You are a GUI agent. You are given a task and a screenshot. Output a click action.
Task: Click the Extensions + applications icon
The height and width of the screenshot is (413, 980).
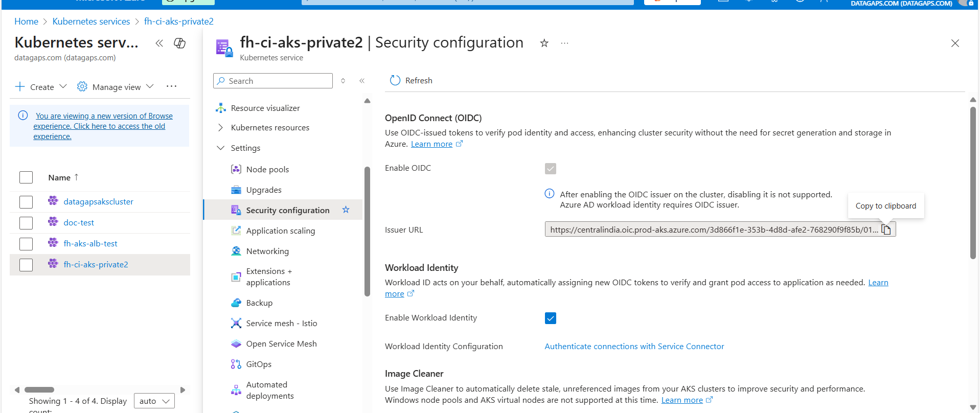pyautogui.click(x=236, y=277)
